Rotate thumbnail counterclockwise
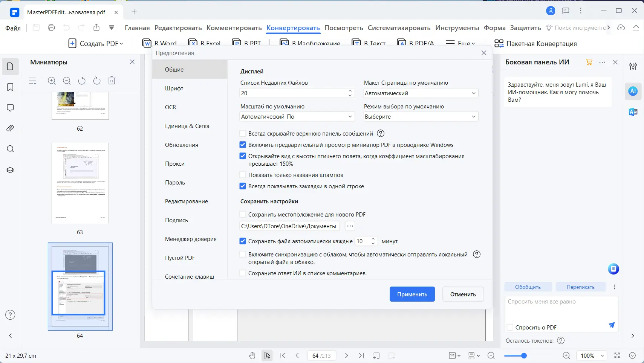 [82, 81]
